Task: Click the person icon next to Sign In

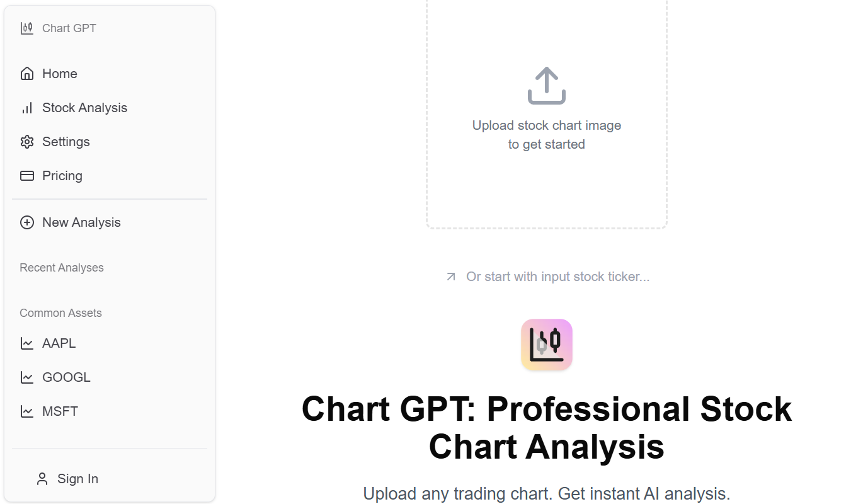Action: click(x=42, y=478)
